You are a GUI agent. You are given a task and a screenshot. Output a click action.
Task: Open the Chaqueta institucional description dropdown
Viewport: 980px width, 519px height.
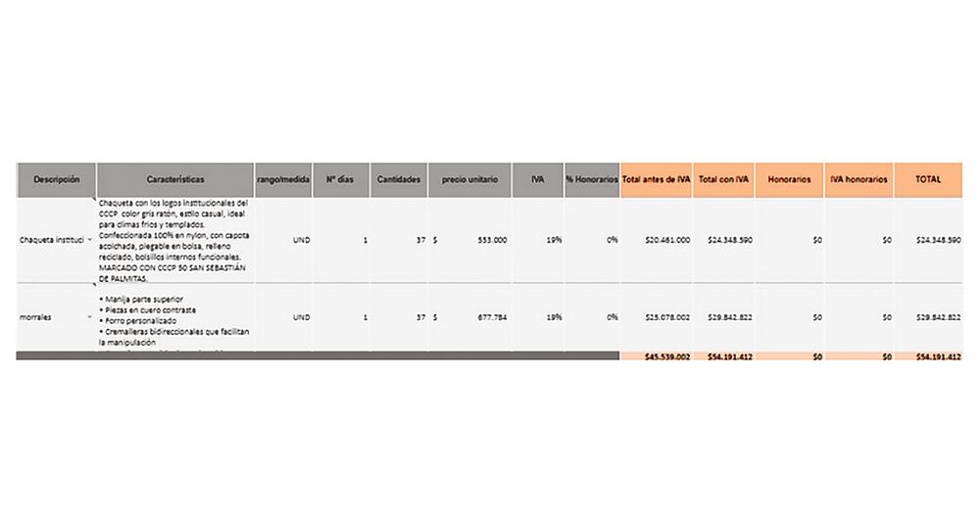[90, 239]
